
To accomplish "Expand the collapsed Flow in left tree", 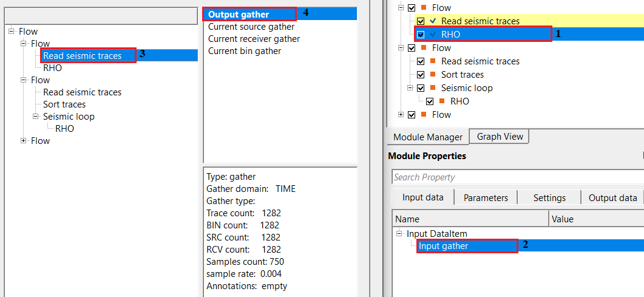I will coord(24,141).
